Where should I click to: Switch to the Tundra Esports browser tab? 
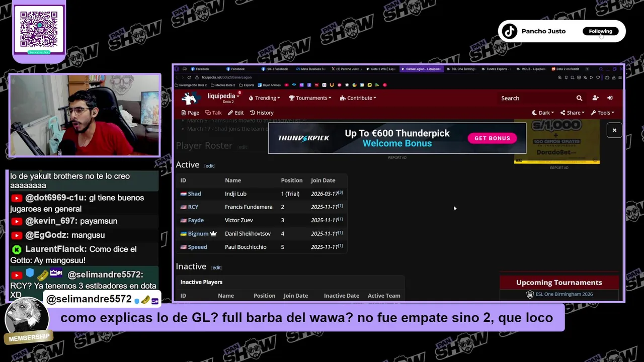(496, 69)
